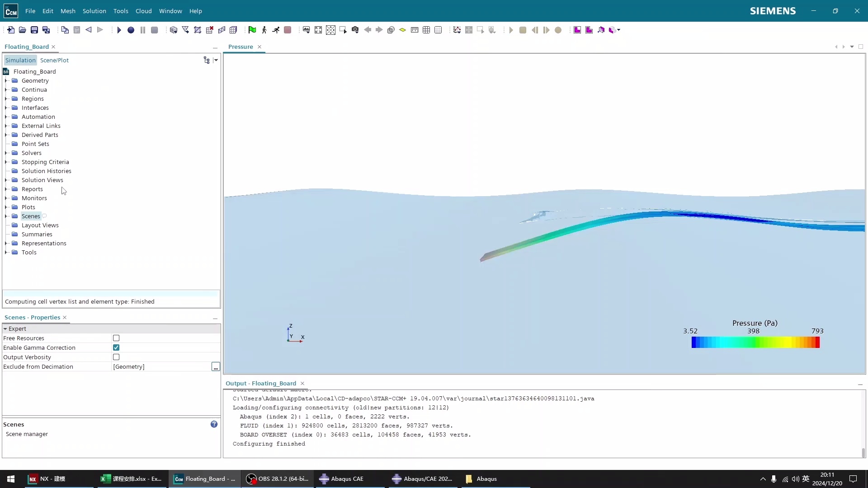Expand the Geometry tree node

tap(6, 80)
